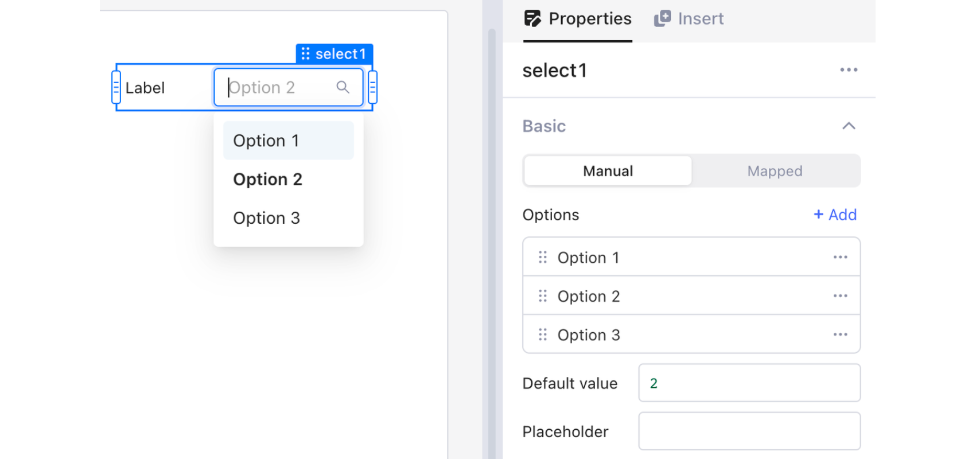Switch options mode to Mapped
This screenshot has height=459, width=980.
click(775, 171)
